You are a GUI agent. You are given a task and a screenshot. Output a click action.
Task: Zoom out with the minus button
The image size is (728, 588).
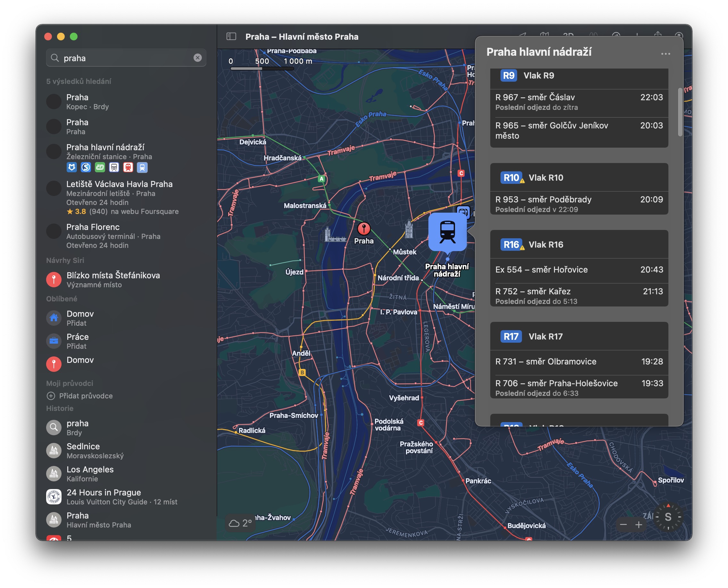623,525
